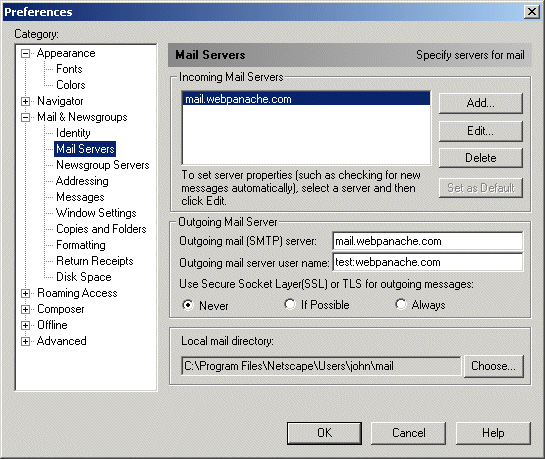Click the Add... incoming server button
This screenshot has height=459, width=545.
[x=481, y=103]
